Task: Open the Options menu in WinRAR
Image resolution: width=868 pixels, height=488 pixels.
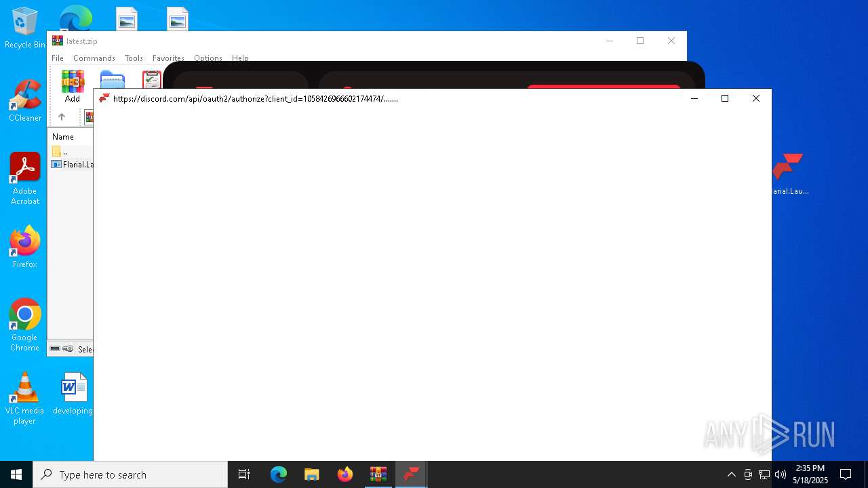Action: point(208,58)
